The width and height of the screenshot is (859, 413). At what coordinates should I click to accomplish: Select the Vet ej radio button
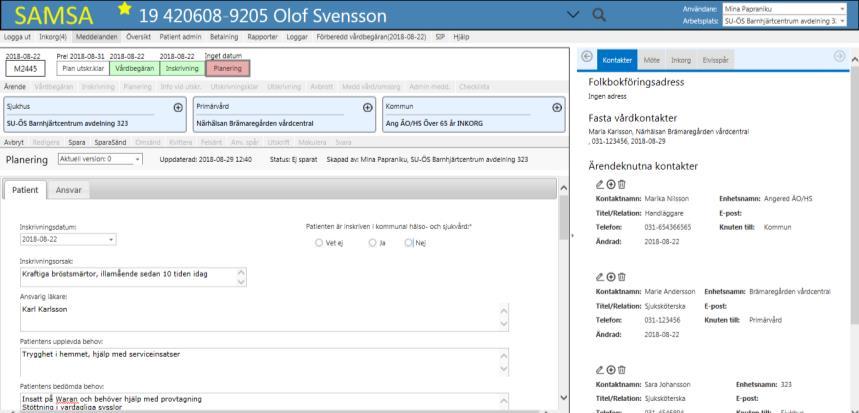point(319,243)
